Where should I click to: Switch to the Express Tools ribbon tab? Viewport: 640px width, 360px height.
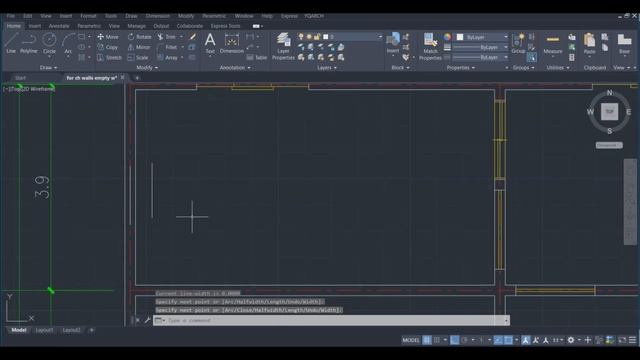(x=225, y=26)
